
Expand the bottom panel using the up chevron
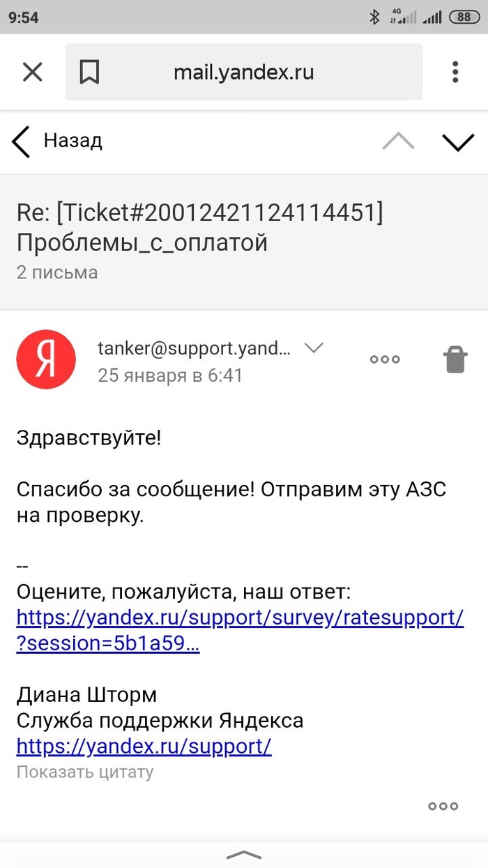point(244,855)
